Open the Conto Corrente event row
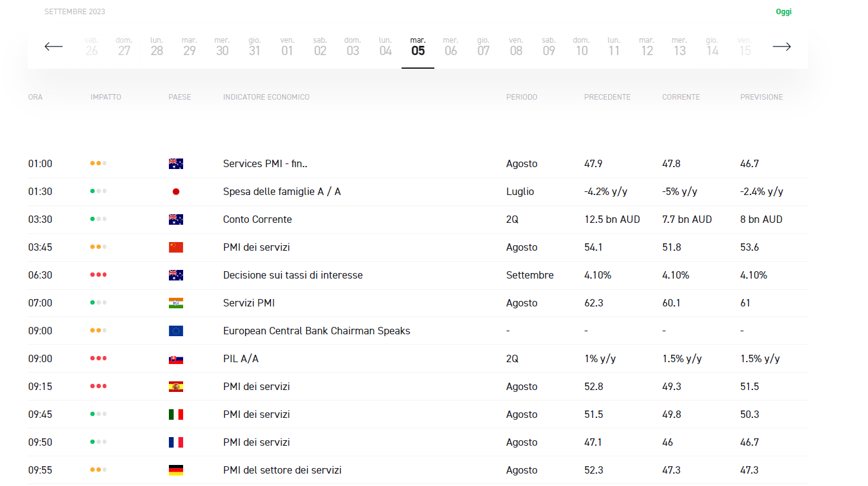 point(257,219)
